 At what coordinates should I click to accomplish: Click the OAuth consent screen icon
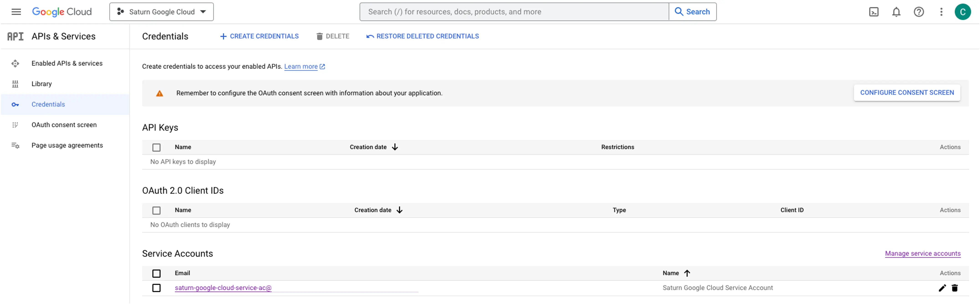tap(15, 125)
